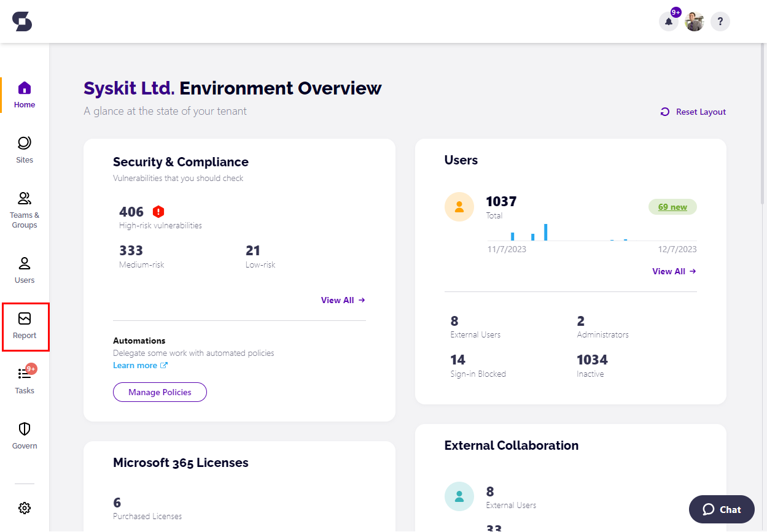Select the Sites icon
Image resolution: width=767 pixels, height=532 pixels.
click(24, 147)
